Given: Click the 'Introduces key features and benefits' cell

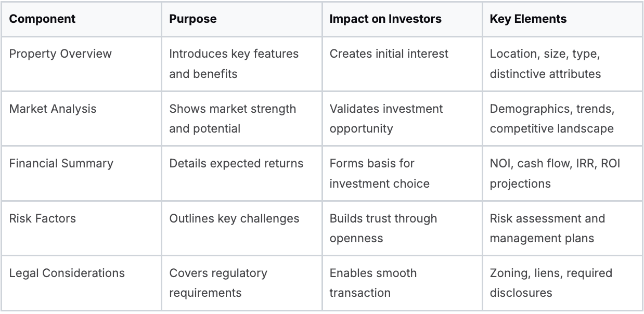Looking at the screenshot, I should coord(234,63).
